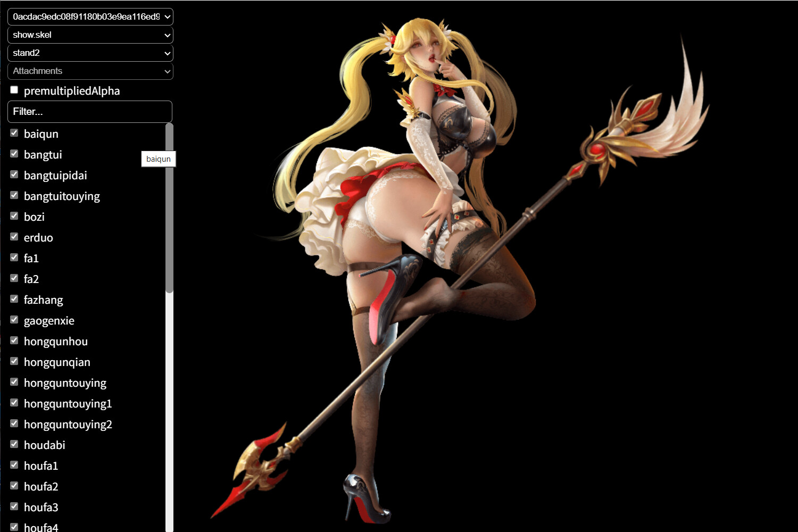Image resolution: width=798 pixels, height=532 pixels.
Task: Disable the houdabi attachment
Action: (14, 444)
